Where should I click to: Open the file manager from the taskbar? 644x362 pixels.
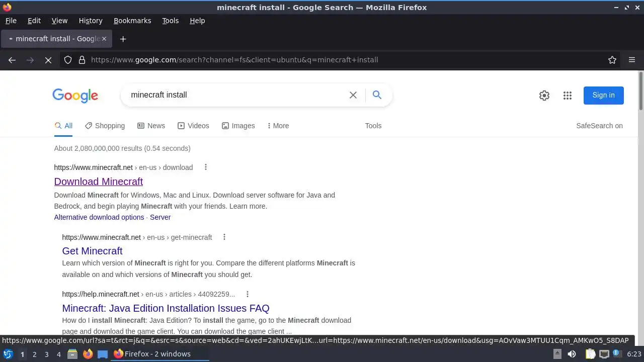(x=72, y=354)
